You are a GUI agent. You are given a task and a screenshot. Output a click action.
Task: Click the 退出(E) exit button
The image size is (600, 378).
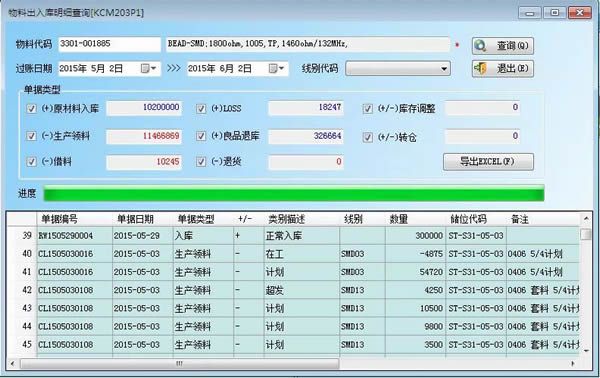tap(502, 69)
